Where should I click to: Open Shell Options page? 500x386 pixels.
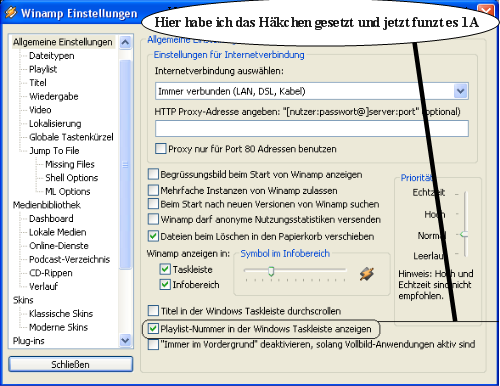[72, 178]
